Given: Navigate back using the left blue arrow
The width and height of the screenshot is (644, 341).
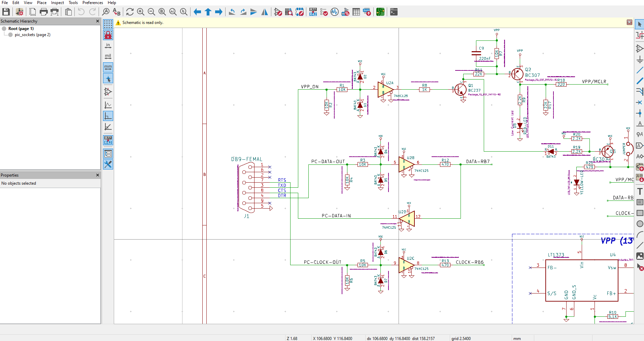Looking at the screenshot, I should (x=197, y=12).
